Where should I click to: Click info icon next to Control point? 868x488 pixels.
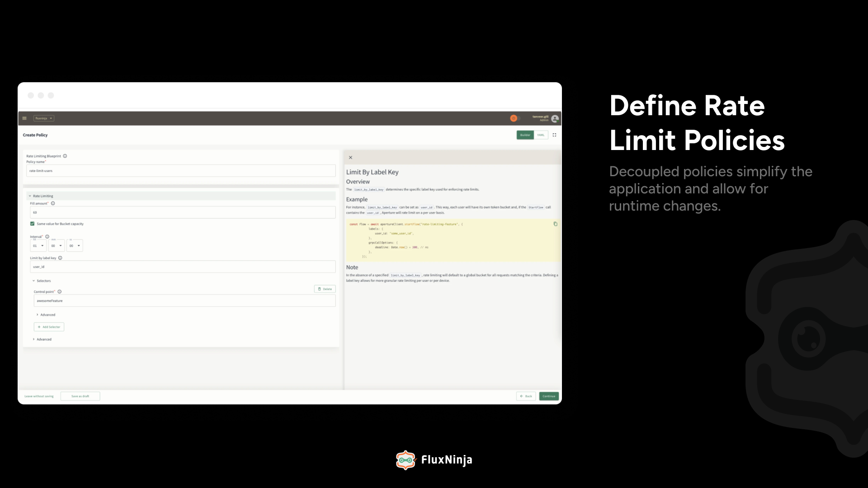tap(59, 291)
